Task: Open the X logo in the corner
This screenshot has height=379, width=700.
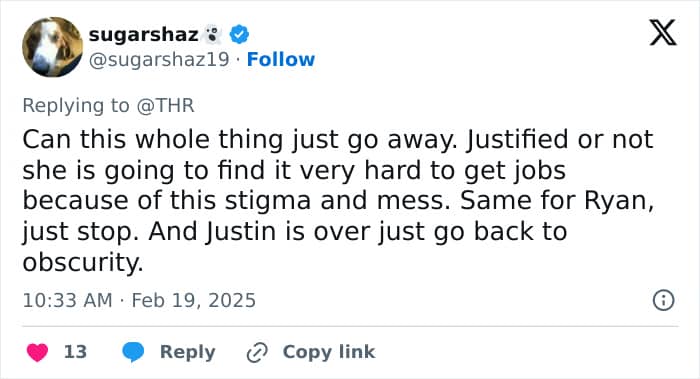Action: pos(663,32)
